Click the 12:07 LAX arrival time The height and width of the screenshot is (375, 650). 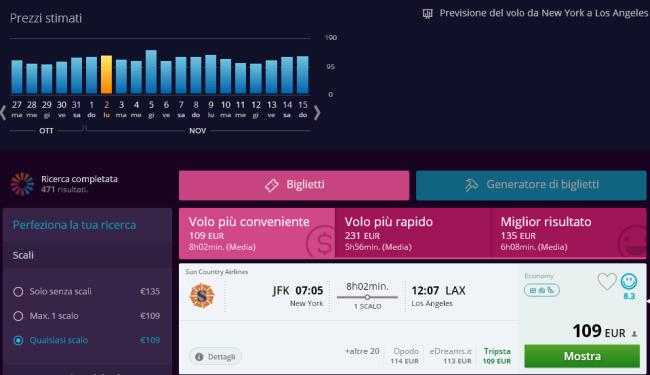(x=438, y=290)
